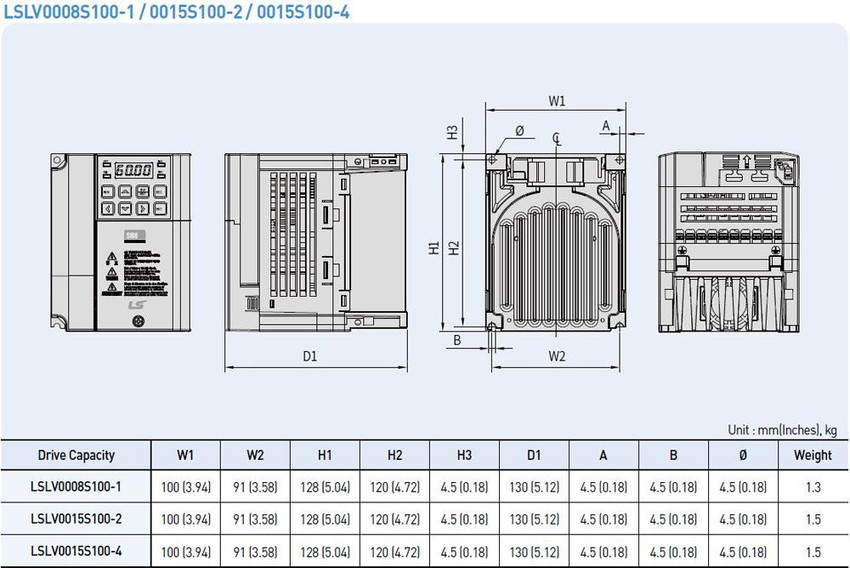Click the B dimension label in the drawing
850x568 pixels.
457,340
